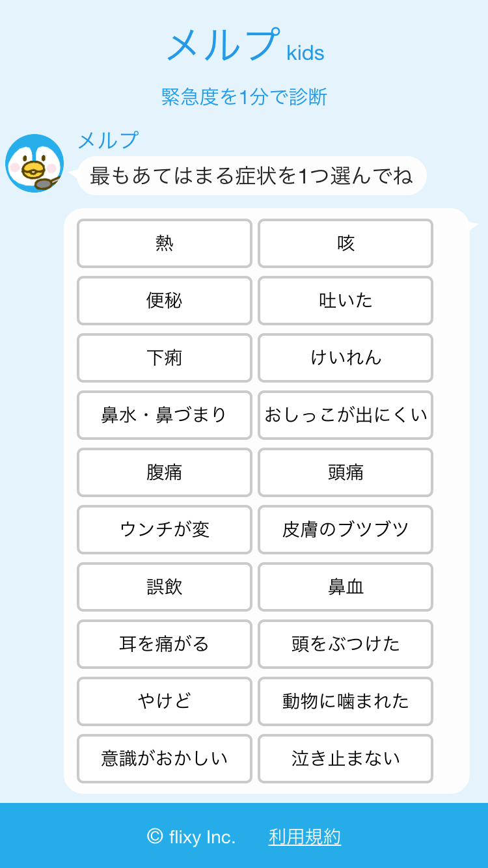Pick the 鼻血 option
488x868 pixels.
(346, 587)
